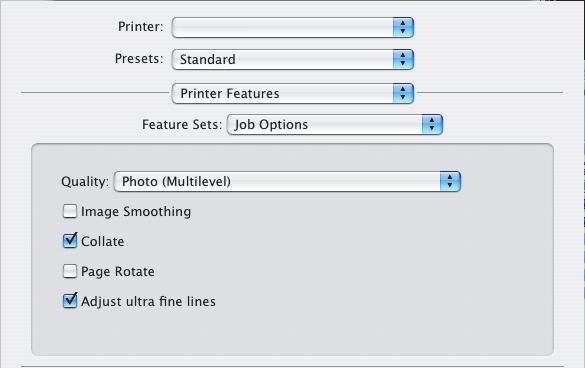Enable the Image Smoothing checkbox
Image resolution: width=585 pixels, height=368 pixels.
tap(70, 211)
